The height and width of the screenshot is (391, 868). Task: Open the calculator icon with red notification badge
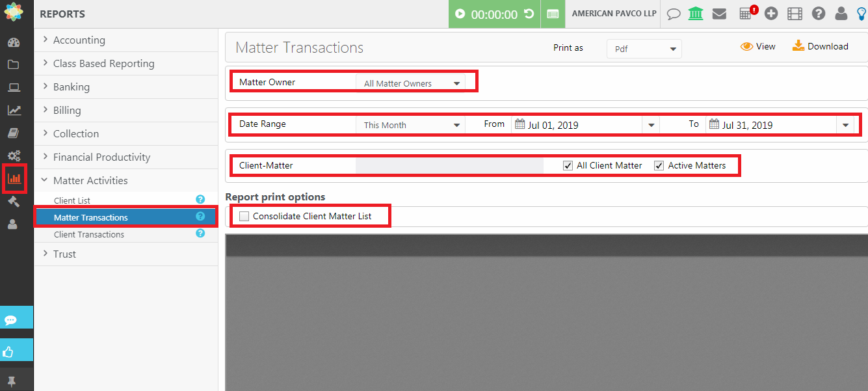pos(746,14)
